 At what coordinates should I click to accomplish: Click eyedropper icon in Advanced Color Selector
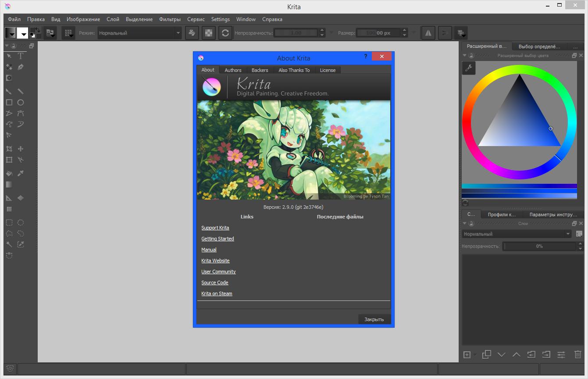point(469,68)
